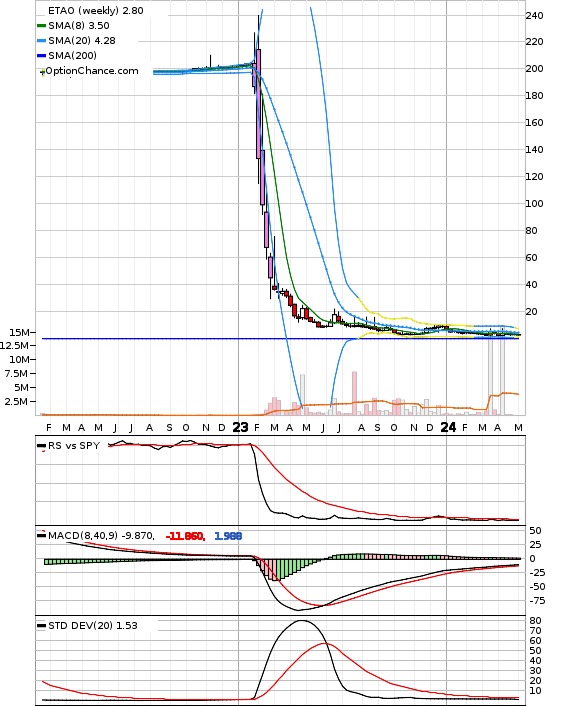Click the 20 price axis label
The height and width of the screenshot is (706, 566).
coord(531,312)
